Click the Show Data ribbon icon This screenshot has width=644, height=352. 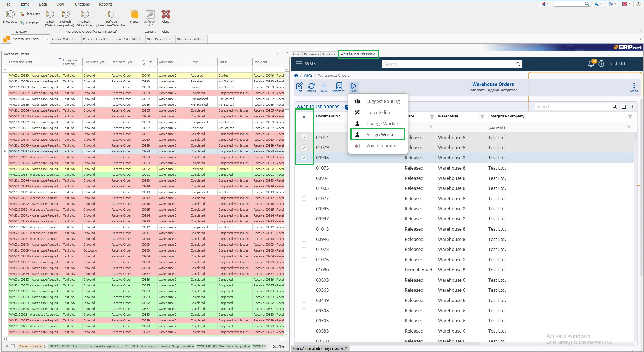10,17
